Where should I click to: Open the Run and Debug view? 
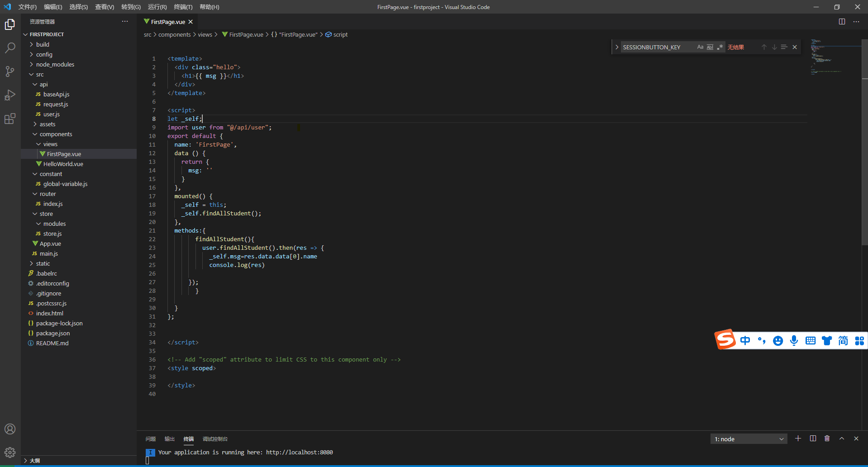(10, 95)
